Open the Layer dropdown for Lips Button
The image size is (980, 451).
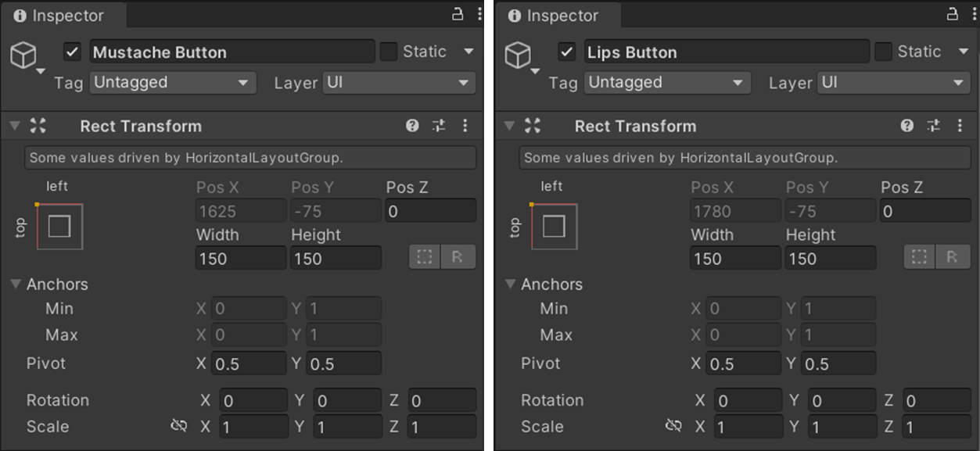(x=893, y=83)
